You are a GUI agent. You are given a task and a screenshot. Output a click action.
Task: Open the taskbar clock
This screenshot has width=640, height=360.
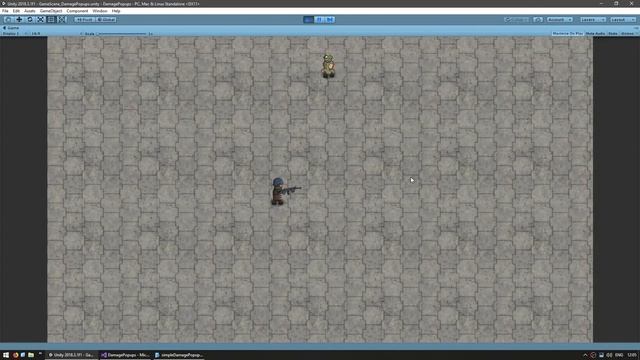coord(632,355)
